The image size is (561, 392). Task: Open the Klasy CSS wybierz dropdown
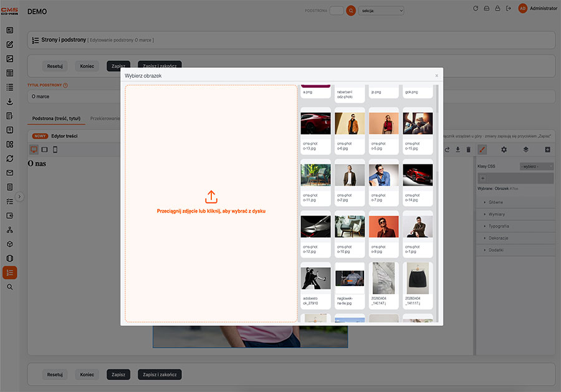tap(536, 166)
